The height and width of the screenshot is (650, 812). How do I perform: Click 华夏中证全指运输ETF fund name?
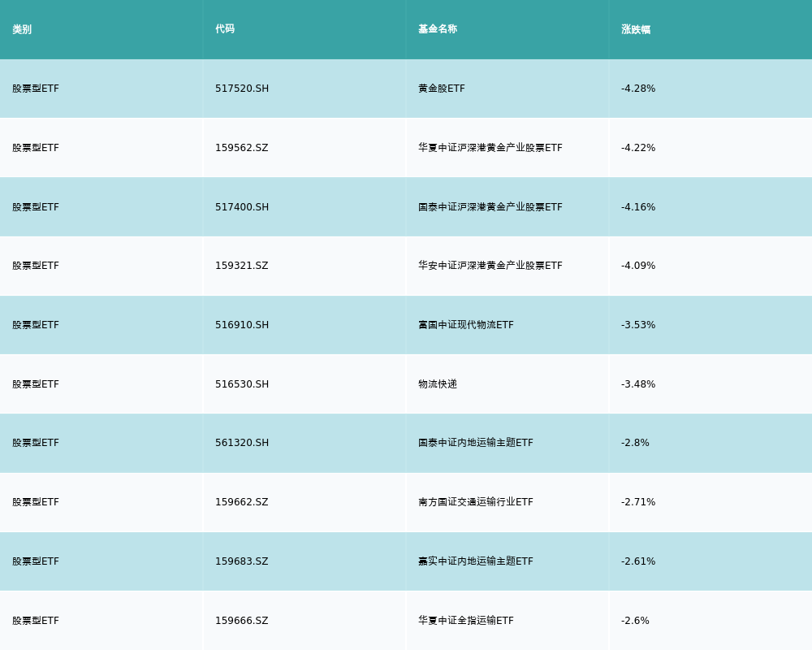(465, 621)
